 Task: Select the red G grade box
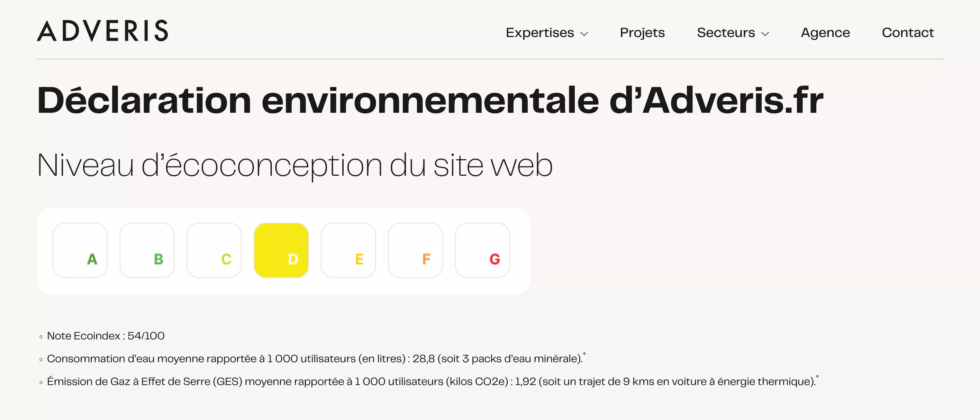(482, 250)
